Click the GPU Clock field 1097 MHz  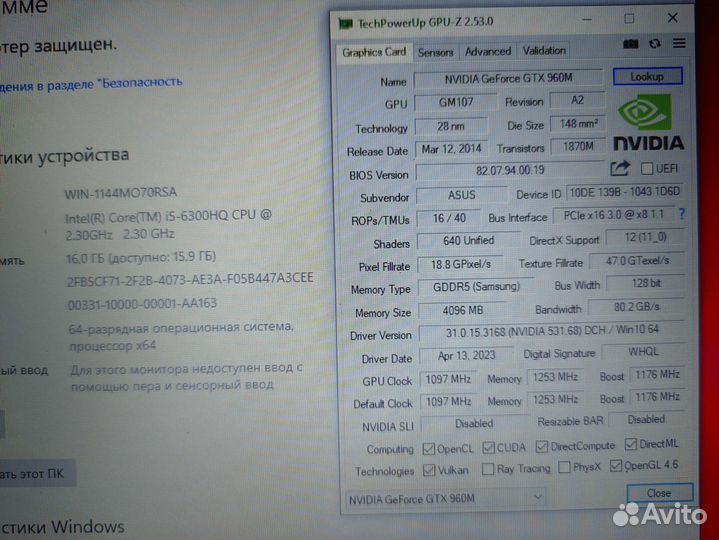[448, 380]
